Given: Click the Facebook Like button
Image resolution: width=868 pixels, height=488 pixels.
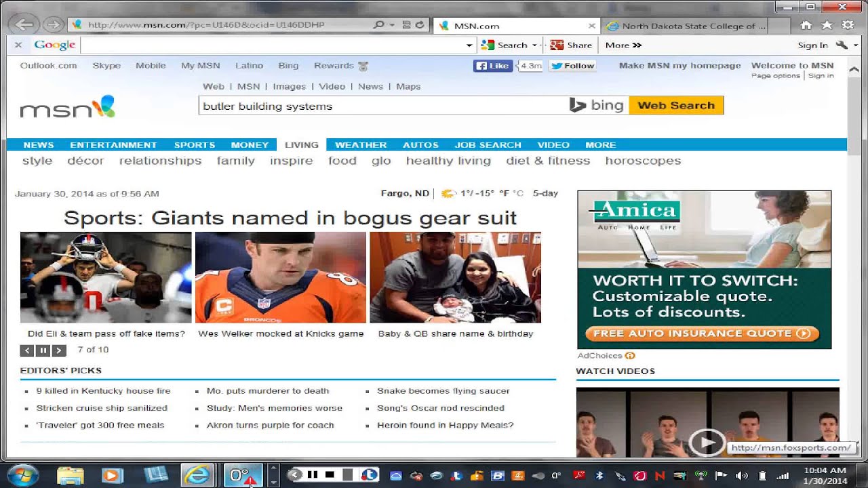Looking at the screenshot, I should 492,66.
